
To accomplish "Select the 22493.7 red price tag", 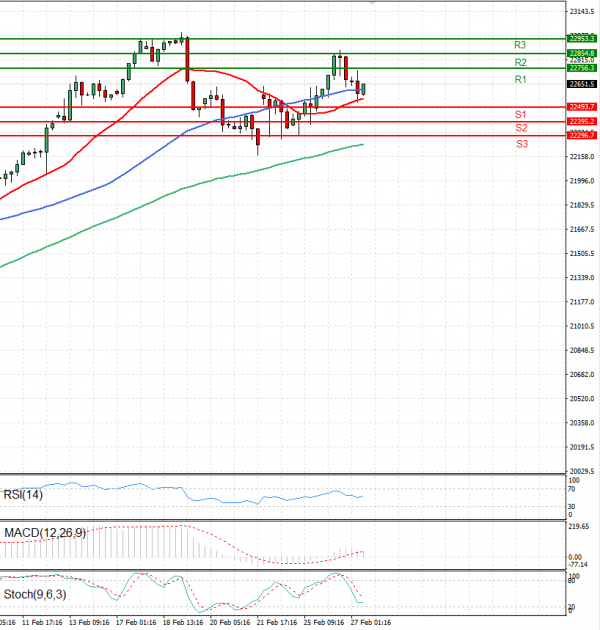I will pyautogui.click(x=582, y=107).
